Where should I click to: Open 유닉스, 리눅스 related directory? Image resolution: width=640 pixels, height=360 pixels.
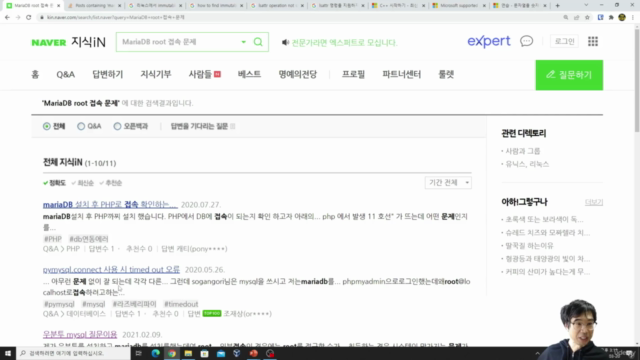527,164
